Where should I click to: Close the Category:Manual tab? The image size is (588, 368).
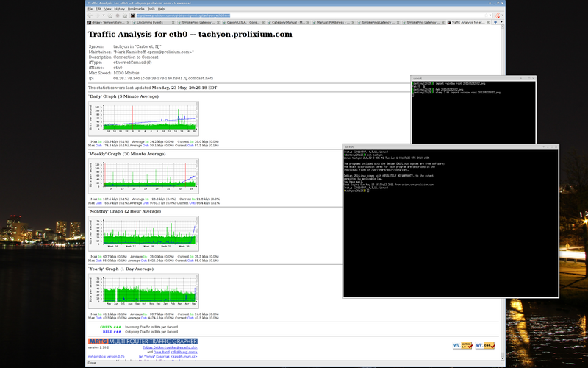[x=308, y=23]
